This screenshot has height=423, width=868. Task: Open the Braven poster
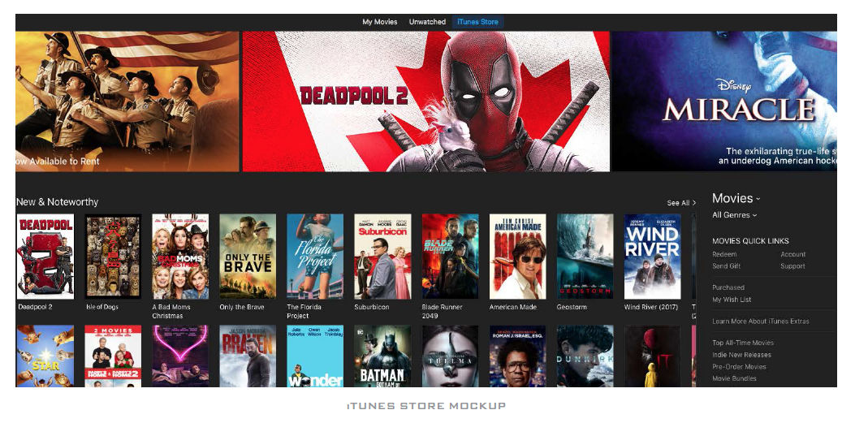click(x=248, y=356)
